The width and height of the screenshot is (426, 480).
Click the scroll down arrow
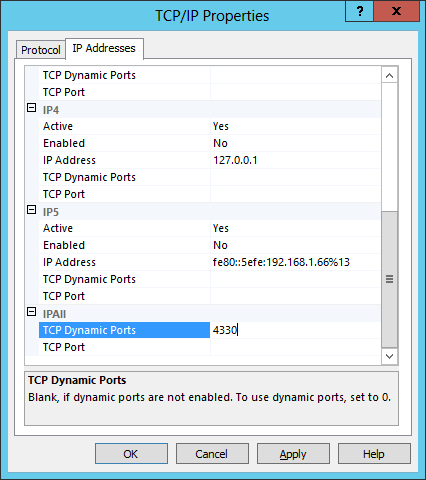[389, 356]
